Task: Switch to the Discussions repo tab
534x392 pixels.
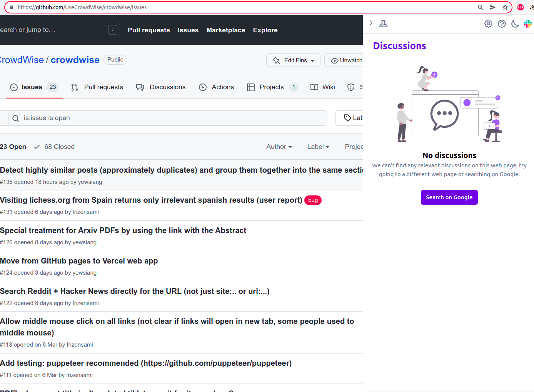Action: 161,87
